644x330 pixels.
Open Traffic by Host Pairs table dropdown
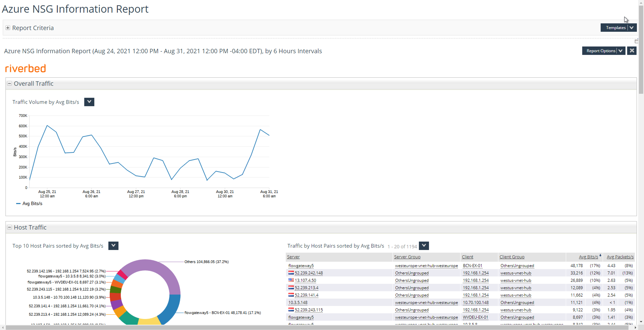424,246
